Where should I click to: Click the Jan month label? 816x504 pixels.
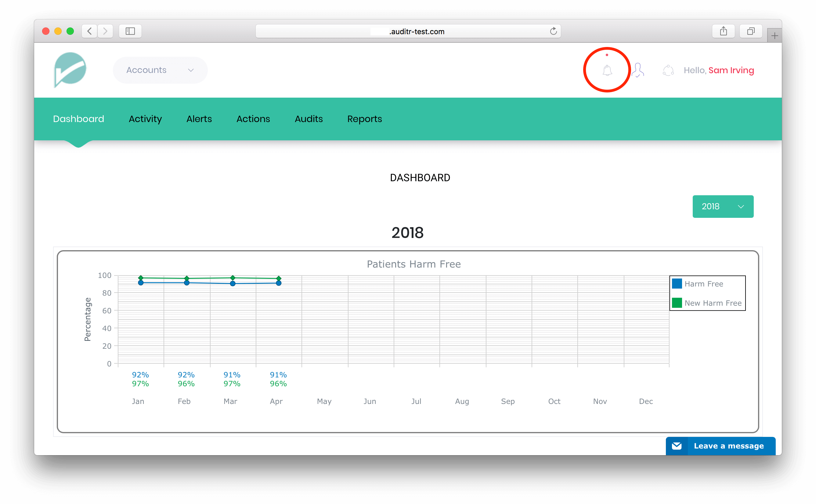pyautogui.click(x=138, y=401)
